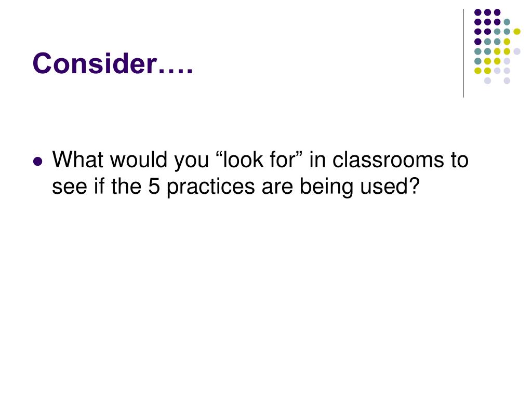Click the dark purple dot at the start of the fourth row
Viewport: 532px width, 399px height.
tap(478, 42)
